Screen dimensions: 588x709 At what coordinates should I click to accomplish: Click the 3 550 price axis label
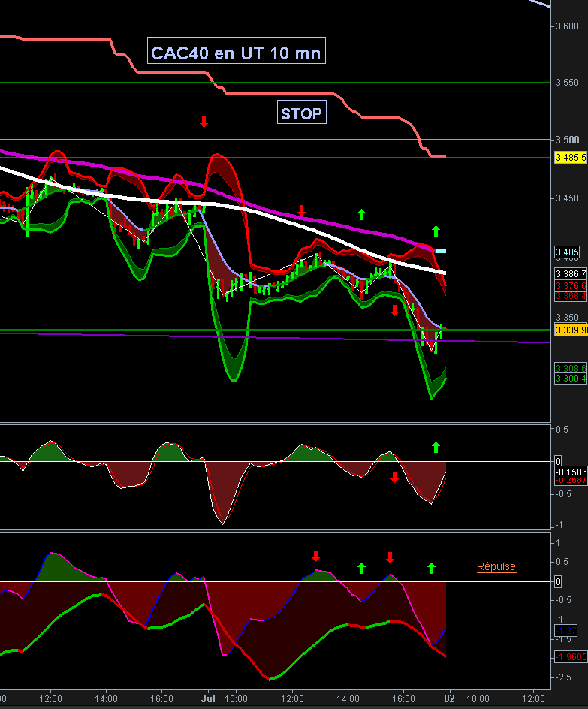click(x=567, y=83)
